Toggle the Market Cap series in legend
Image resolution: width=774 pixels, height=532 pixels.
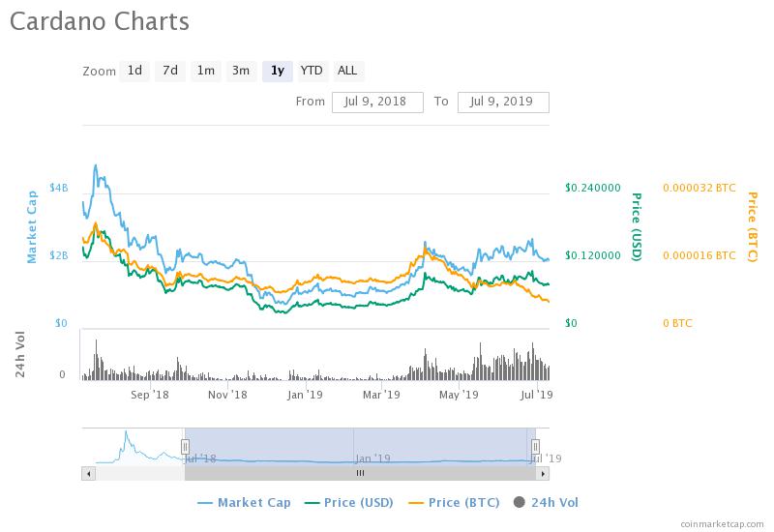click(x=243, y=502)
